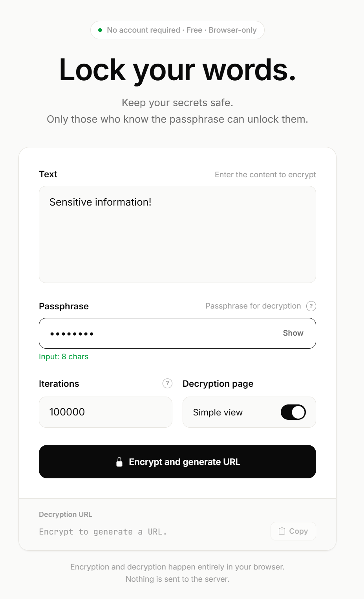The height and width of the screenshot is (599, 364).
Task: Click the Decryption URL output text
Action: tap(103, 532)
